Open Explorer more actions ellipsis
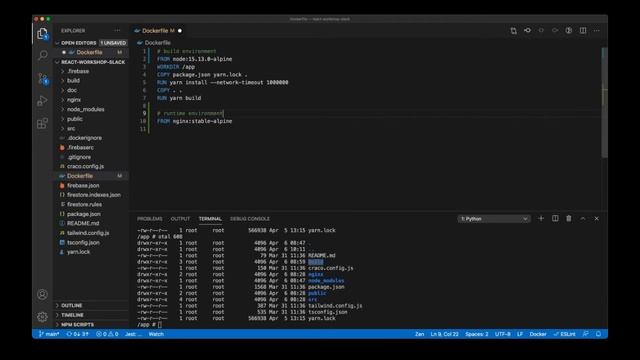The height and width of the screenshot is (360, 640). tap(117, 31)
